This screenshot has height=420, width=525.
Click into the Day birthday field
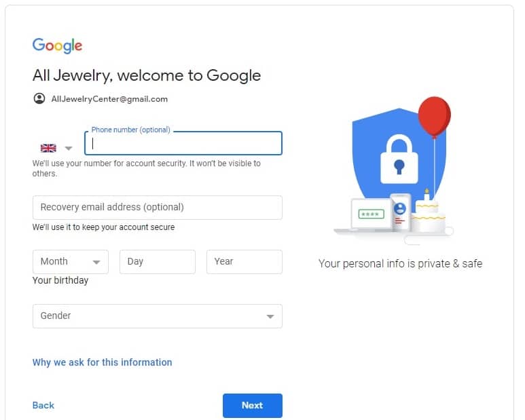tap(158, 262)
